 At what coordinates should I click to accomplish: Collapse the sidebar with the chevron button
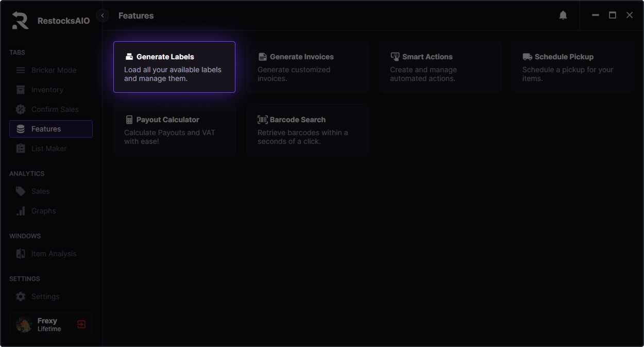click(x=103, y=15)
